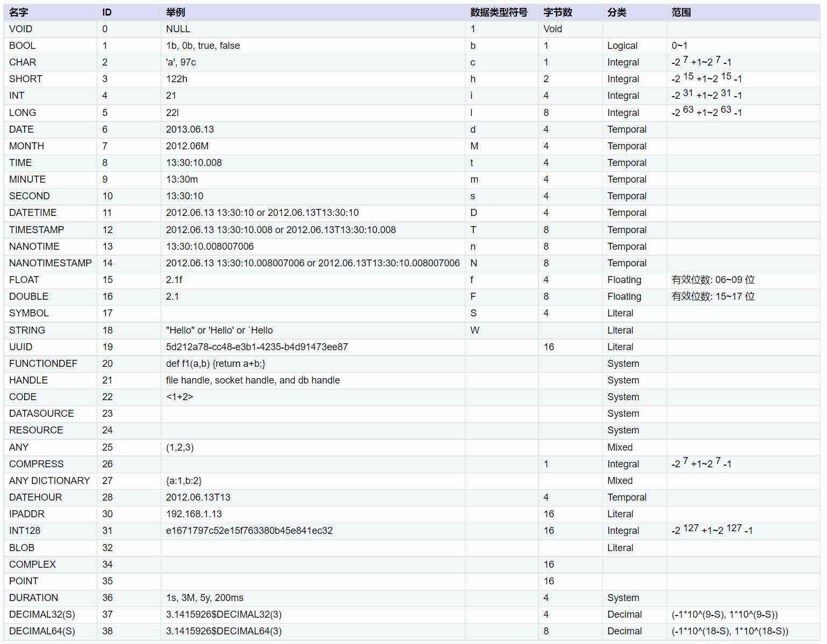The image size is (827, 644).
Task: Select the 'file handle, socket handle' example cell
Action: coord(253,380)
